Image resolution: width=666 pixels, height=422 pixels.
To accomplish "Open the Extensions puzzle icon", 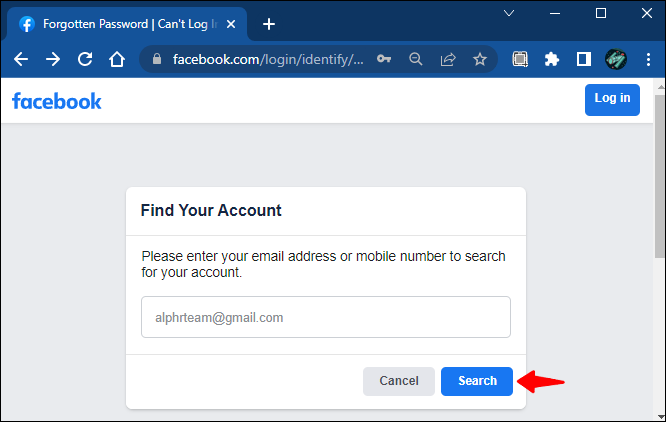I will [552, 59].
